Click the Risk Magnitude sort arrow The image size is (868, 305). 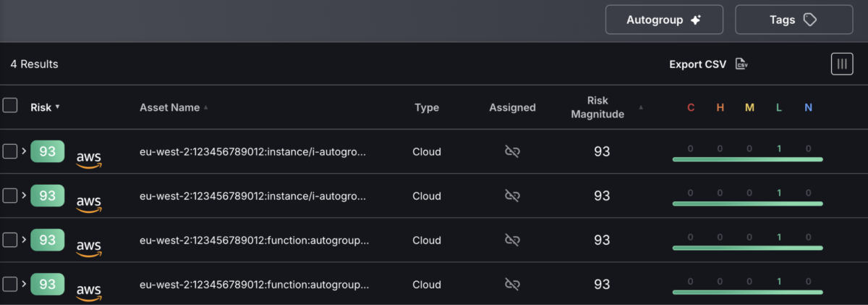(640, 107)
